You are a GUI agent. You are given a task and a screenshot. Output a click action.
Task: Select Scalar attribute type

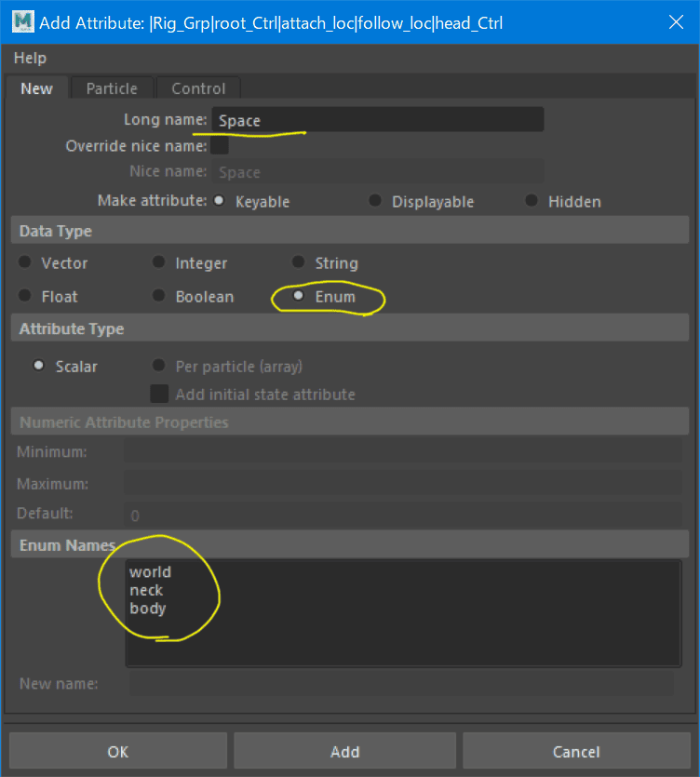[x=39, y=366]
